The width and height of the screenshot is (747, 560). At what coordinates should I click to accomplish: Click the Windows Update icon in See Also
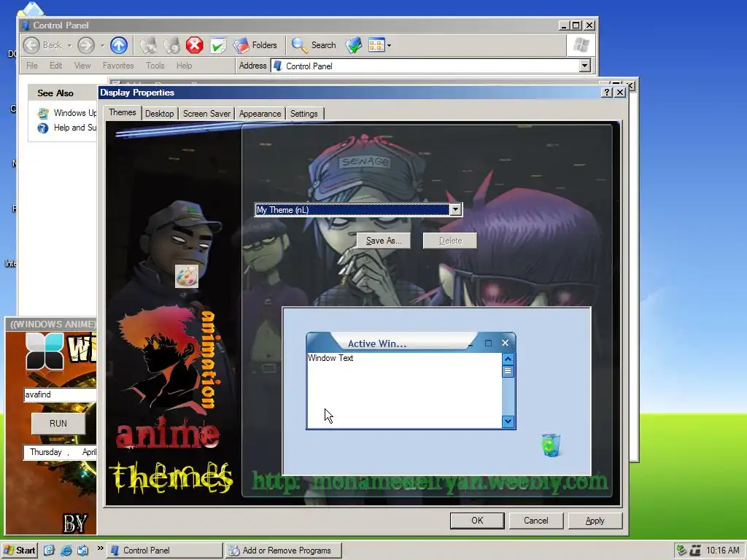[x=43, y=113]
